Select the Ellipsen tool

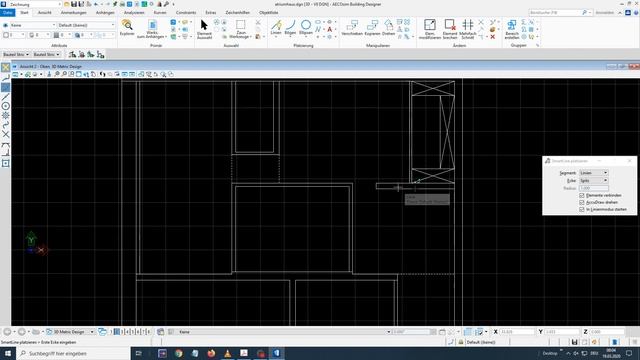point(306,28)
